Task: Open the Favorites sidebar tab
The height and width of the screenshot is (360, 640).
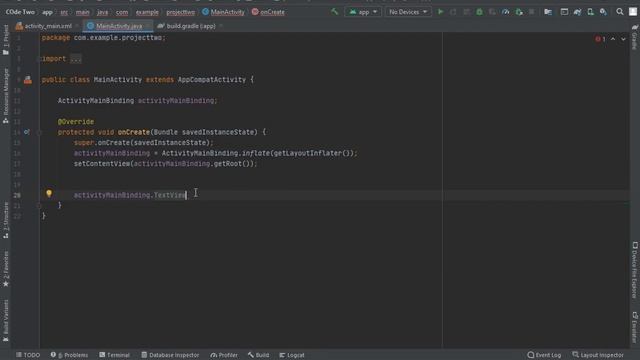Action: point(5,269)
